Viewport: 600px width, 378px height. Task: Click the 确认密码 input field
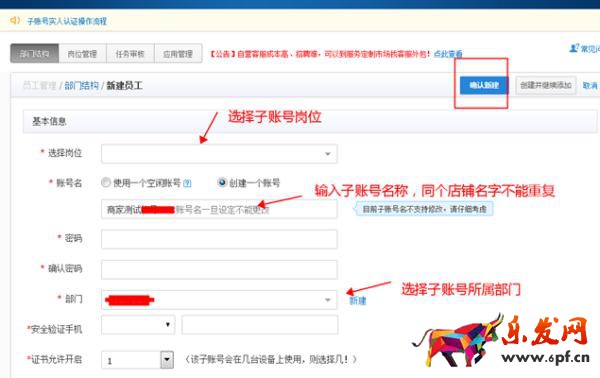coord(219,269)
